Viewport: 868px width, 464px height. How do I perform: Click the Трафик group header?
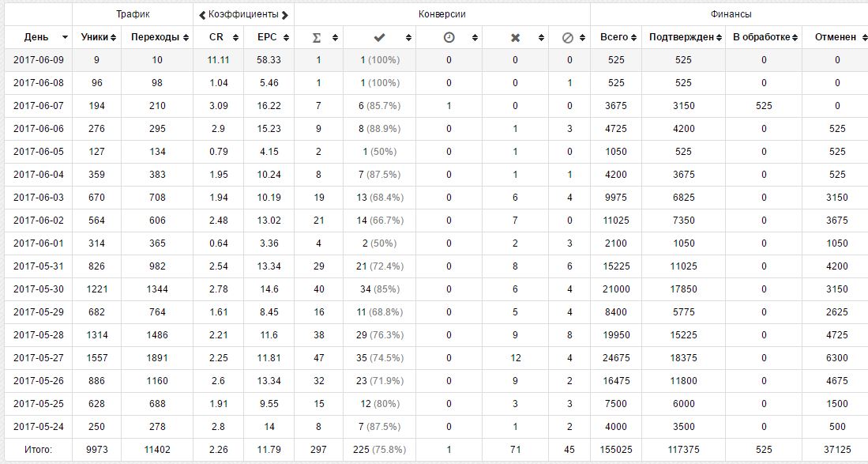(x=133, y=14)
